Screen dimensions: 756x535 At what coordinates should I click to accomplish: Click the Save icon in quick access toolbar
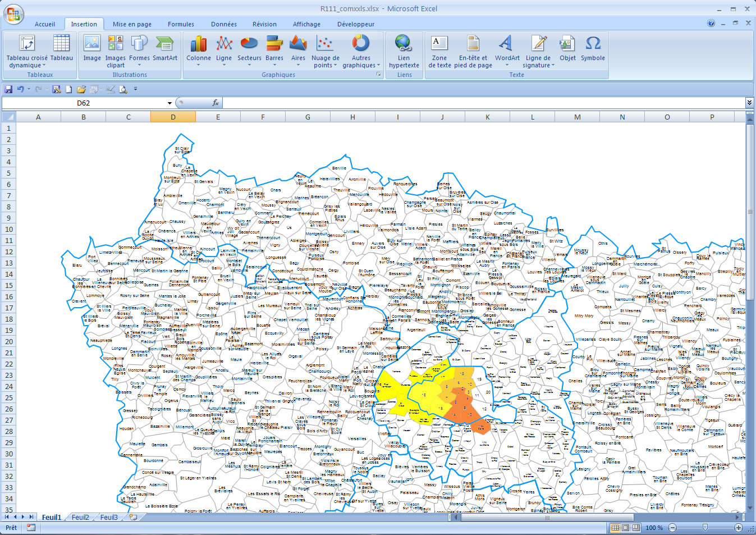click(8, 89)
